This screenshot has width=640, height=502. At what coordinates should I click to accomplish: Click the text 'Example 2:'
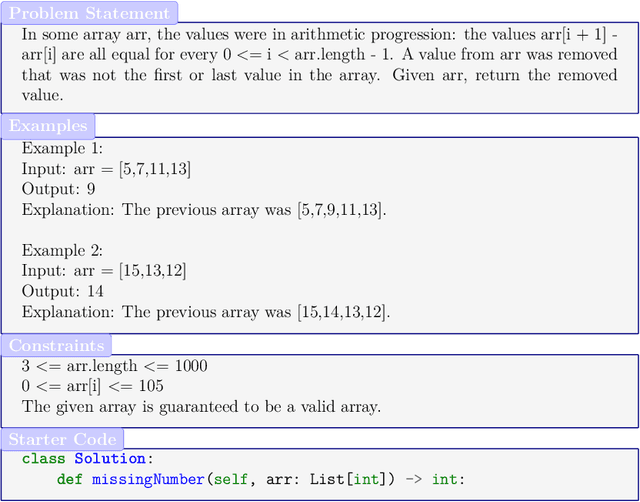62,250
